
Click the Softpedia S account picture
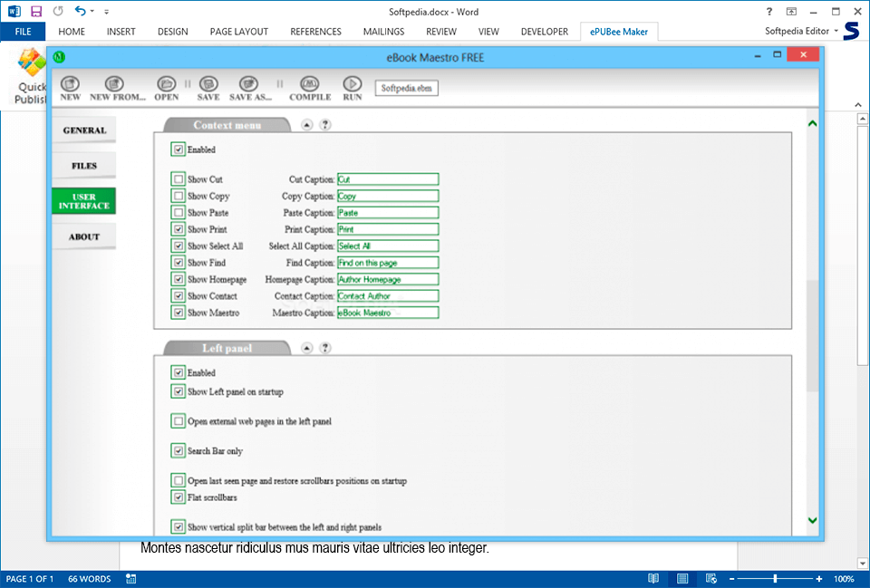pyautogui.click(x=851, y=31)
